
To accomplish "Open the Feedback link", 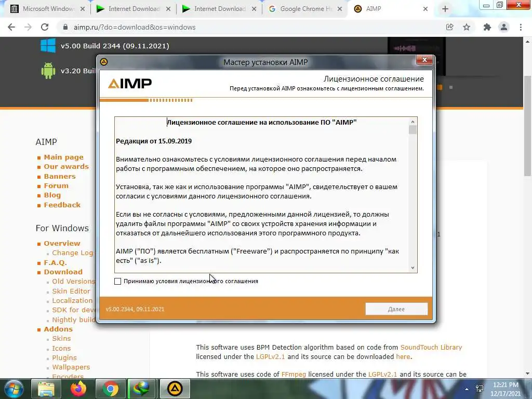I will click(x=62, y=205).
